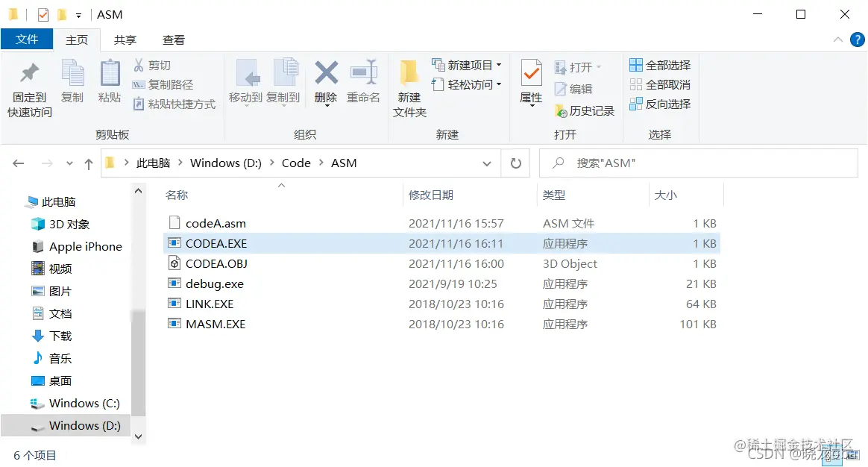Go back to previous folder
Viewport: 868px width, 467px height.
(x=18, y=163)
